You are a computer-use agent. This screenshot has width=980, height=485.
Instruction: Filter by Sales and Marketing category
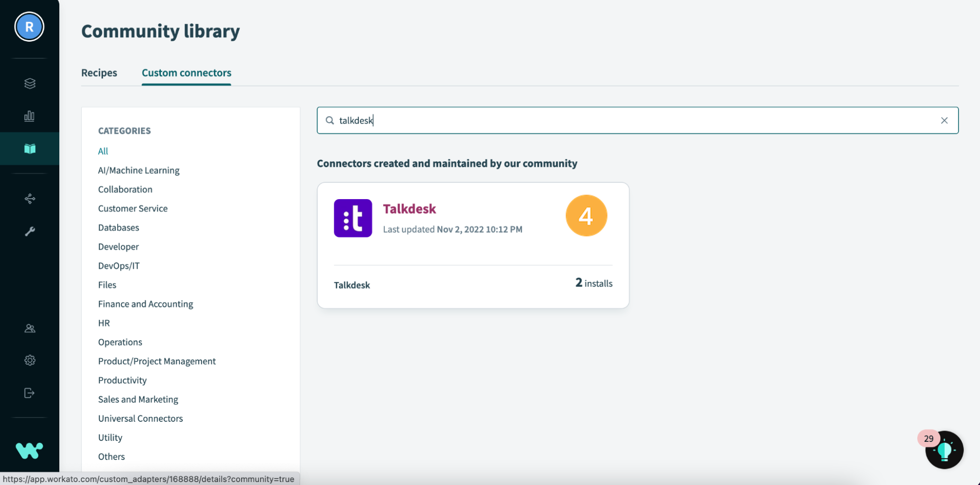tap(138, 400)
